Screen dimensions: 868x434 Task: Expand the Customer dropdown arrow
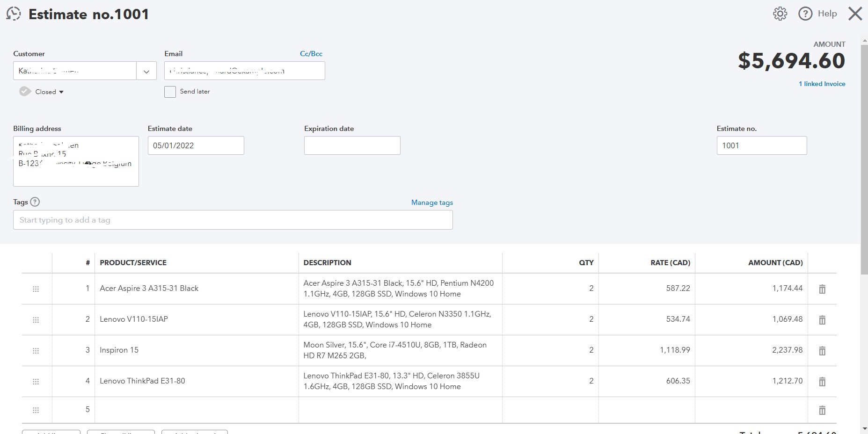click(146, 71)
